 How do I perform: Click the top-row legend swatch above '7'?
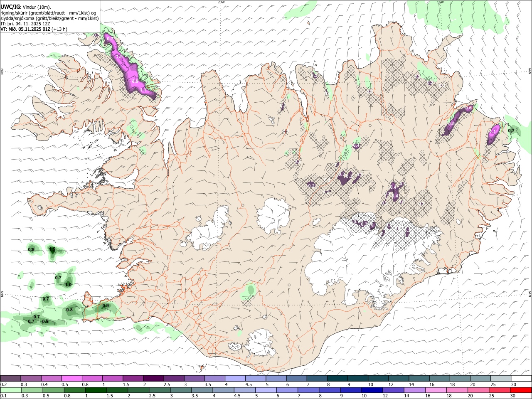tap(317, 378)
